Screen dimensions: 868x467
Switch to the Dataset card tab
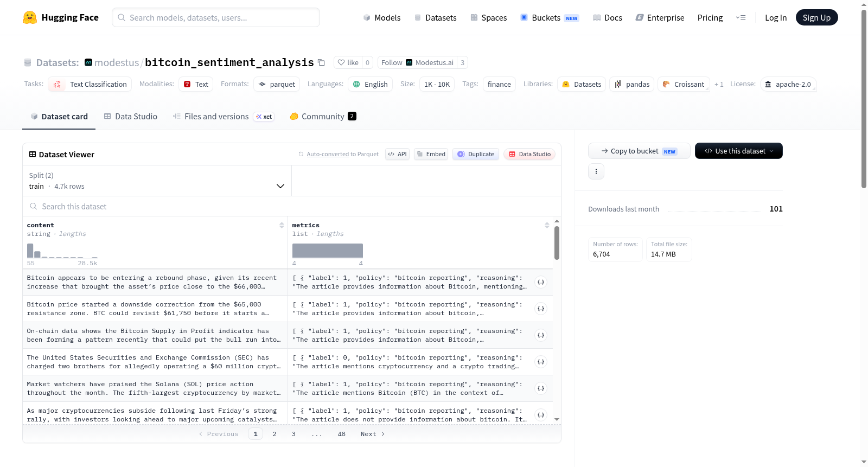[59, 116]
